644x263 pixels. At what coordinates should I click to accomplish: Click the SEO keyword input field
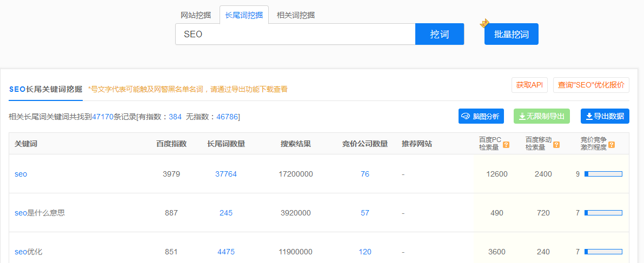(x=295, y=34)
